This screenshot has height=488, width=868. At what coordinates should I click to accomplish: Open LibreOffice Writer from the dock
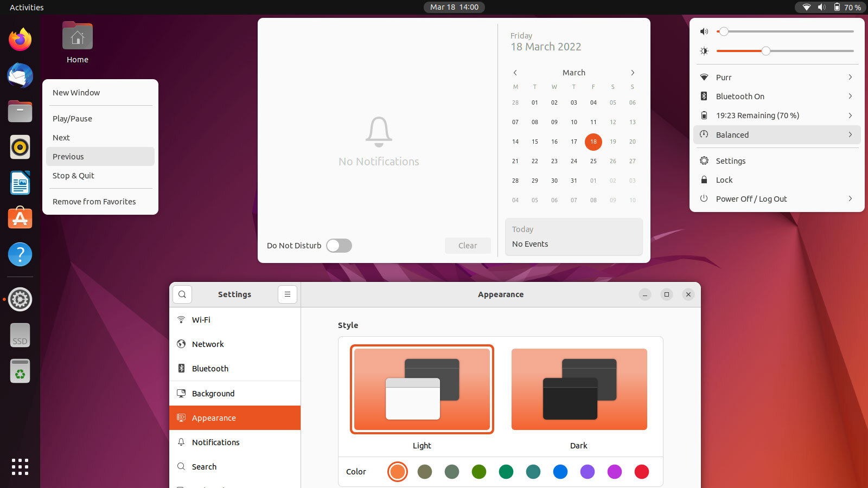point(20,183)
